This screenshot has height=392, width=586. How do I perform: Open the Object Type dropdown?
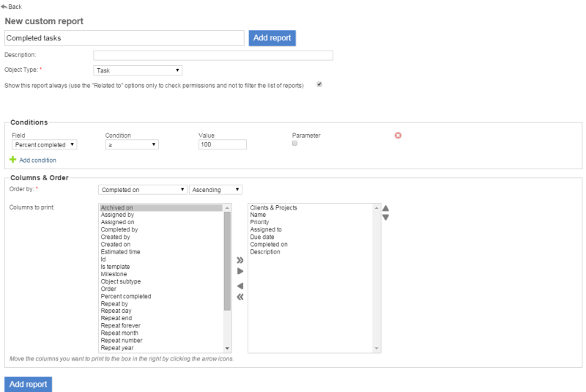tap(138, 70)
